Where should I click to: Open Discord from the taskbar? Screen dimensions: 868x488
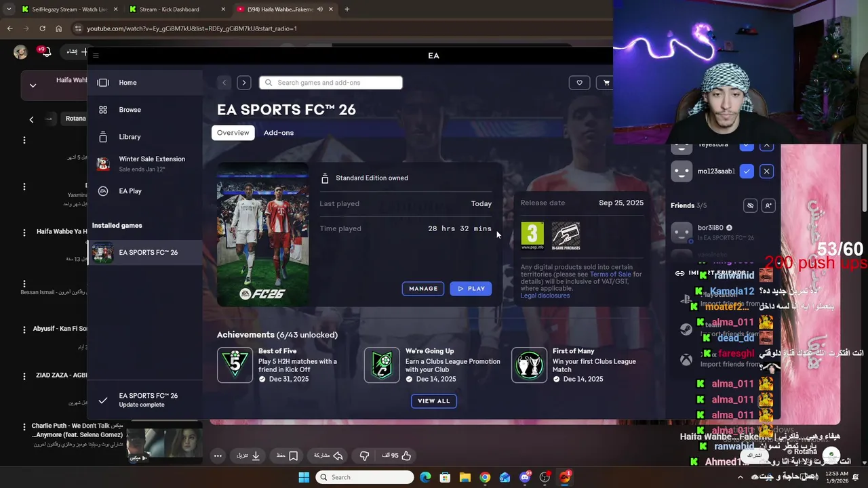pos(525,477)
